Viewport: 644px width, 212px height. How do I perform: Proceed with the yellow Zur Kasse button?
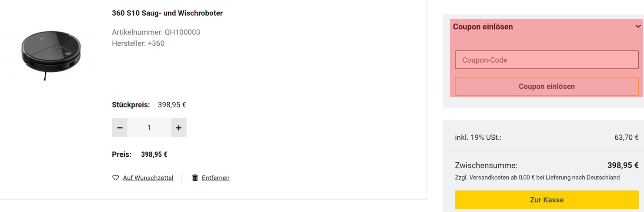[547, 200]
